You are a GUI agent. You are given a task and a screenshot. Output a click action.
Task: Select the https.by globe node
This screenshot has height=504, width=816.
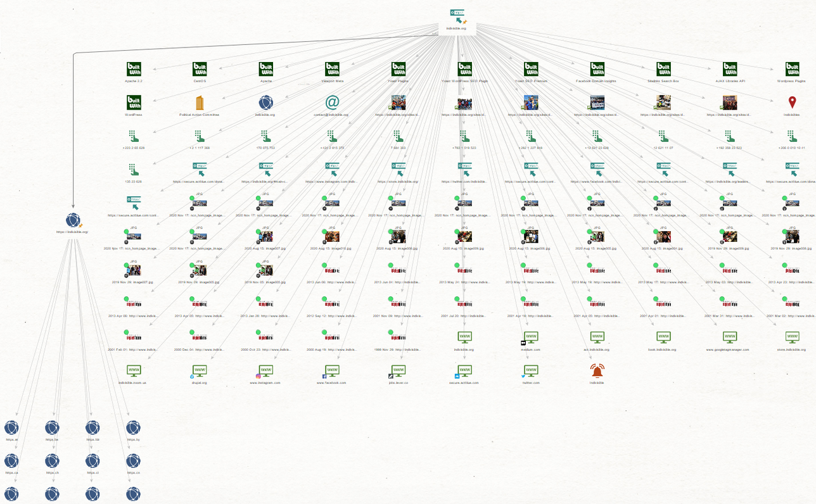click(x=133, y=428)
